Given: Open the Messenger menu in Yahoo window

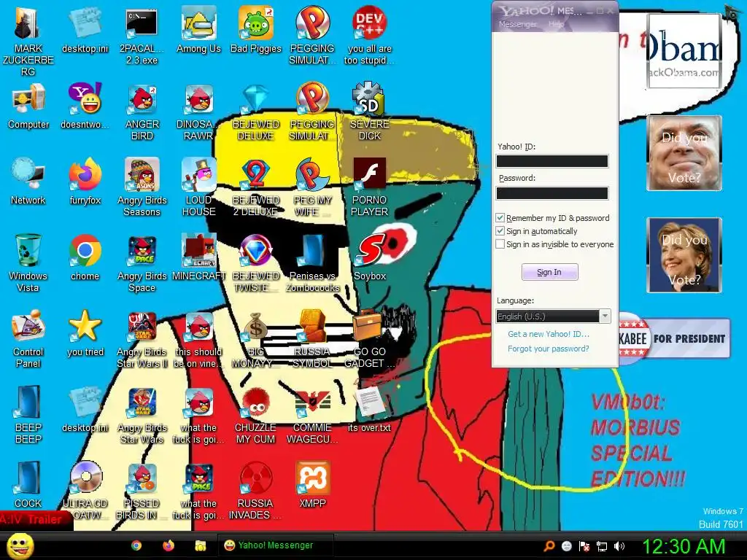Looking at the screenshot, I should point(517,24).
